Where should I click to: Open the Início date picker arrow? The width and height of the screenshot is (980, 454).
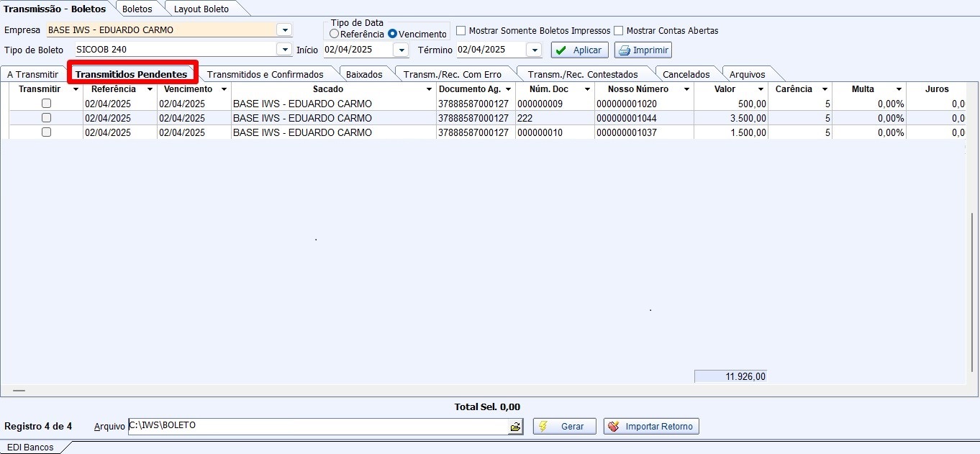point(401,50)
